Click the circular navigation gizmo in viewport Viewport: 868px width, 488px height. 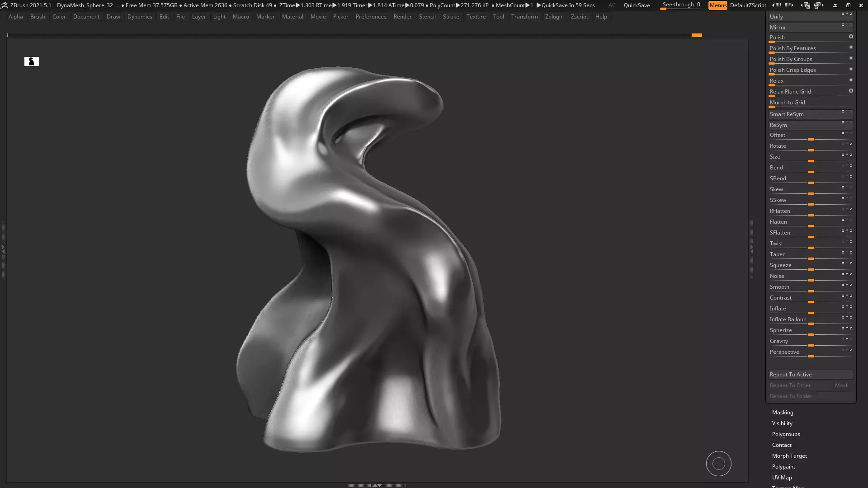(718, 464)
